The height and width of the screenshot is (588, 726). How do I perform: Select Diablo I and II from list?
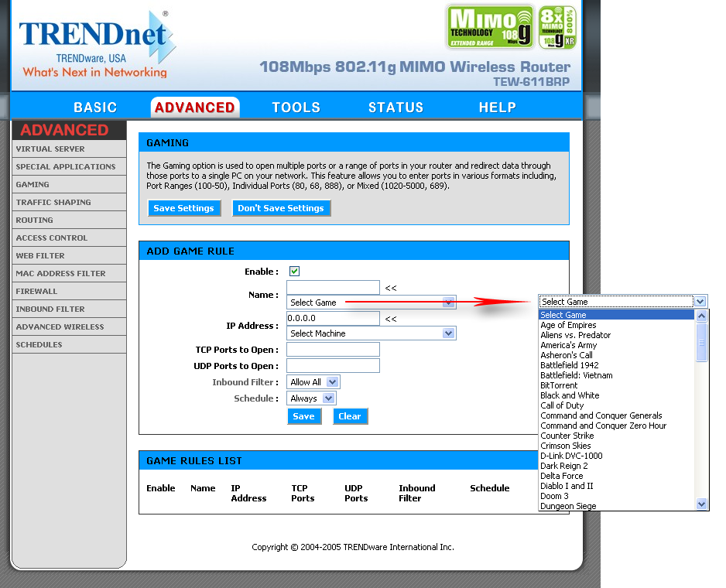tap(617, 486)
